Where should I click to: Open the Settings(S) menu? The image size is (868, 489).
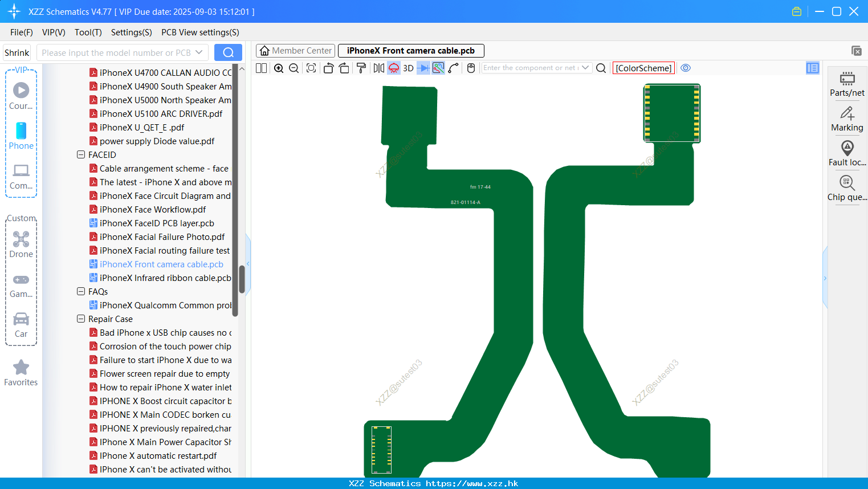click(x=131, y=32)
